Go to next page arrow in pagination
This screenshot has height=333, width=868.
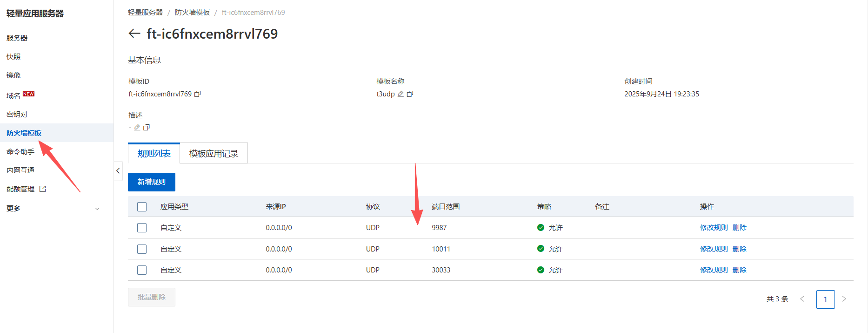pyautogui.click(x=844, y=299)
